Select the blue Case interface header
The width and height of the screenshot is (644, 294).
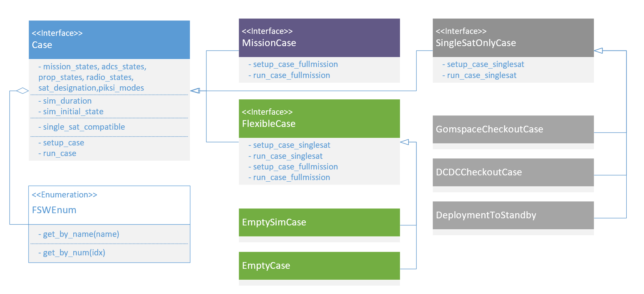(x=109, y=40)
